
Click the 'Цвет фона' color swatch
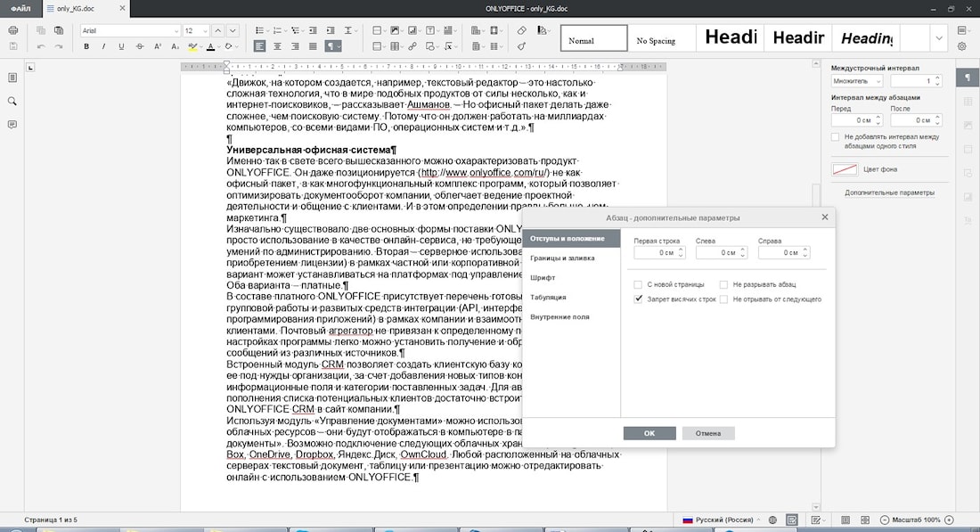click(x=845, y=169)
